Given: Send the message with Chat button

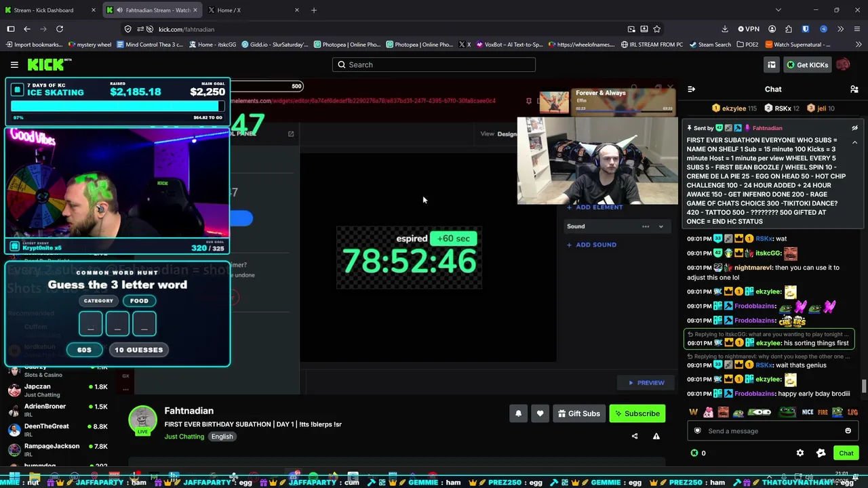Looking at the screenshot, I should 846,453.
